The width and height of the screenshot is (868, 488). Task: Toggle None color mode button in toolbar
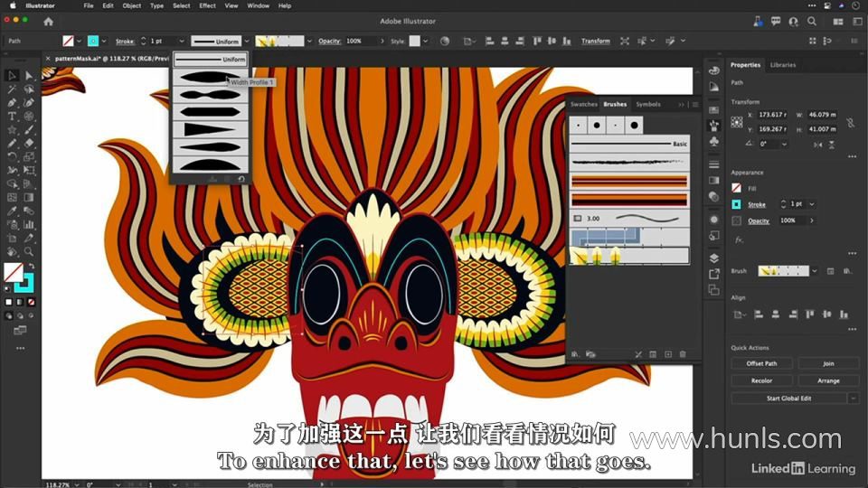[31, 302]
